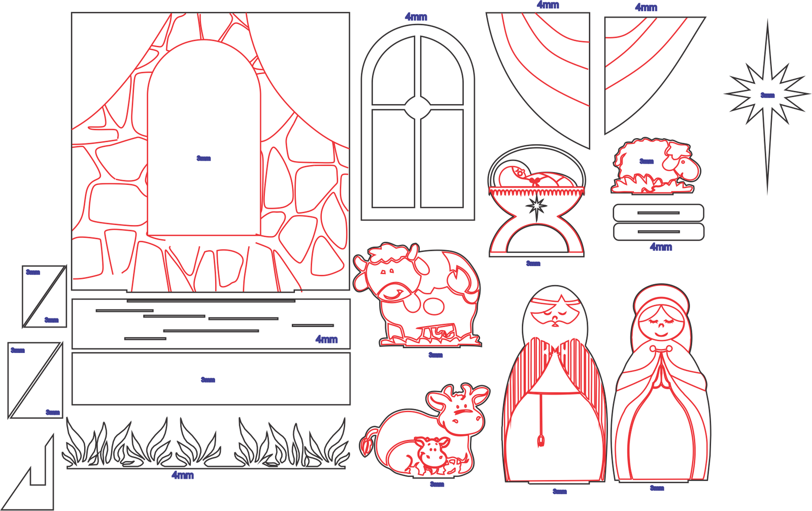
Task: Select the standing ox figure
Action: pos(417,296)
